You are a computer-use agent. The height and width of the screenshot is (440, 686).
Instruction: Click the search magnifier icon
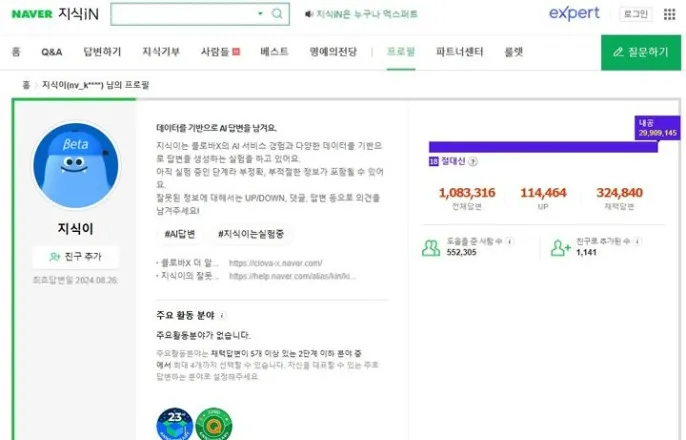(277, 14)
